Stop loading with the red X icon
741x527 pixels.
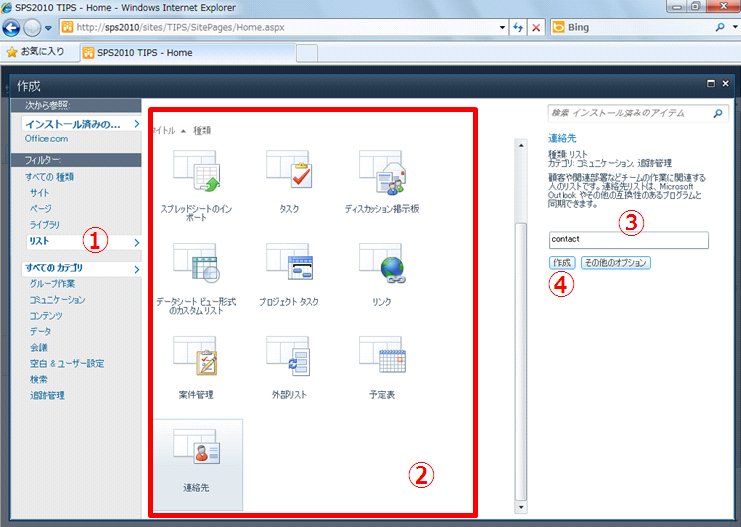tap(536, 27)
